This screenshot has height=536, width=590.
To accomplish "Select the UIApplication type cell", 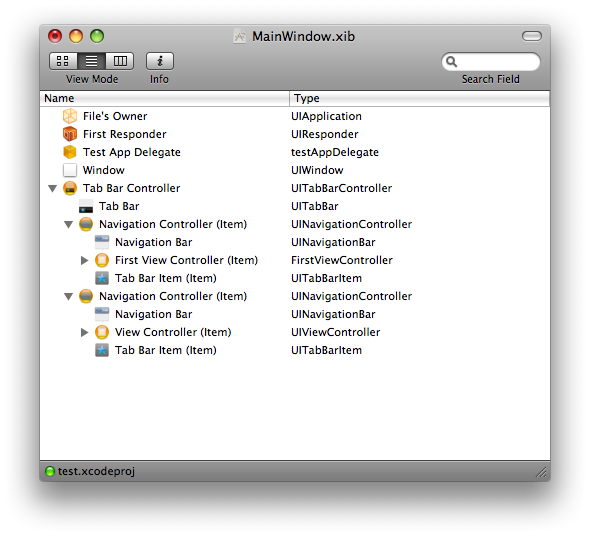I will (326, 116).
